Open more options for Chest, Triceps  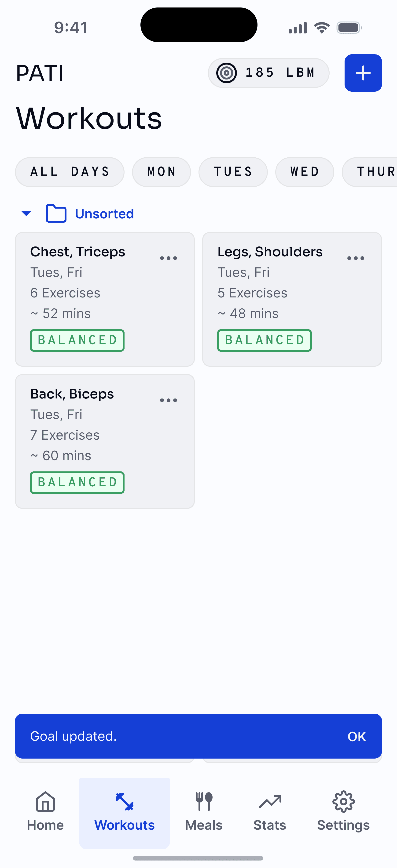pos(168,258)
